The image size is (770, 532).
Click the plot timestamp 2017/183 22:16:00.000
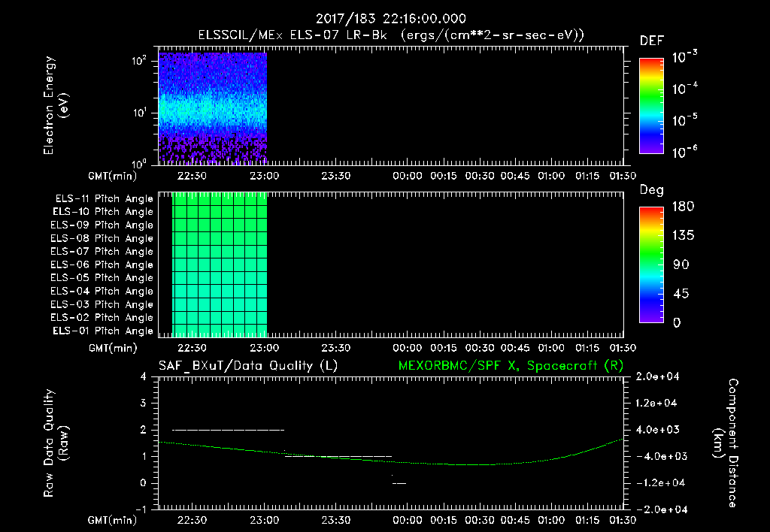pyautogui.click(x=390, y=19)
